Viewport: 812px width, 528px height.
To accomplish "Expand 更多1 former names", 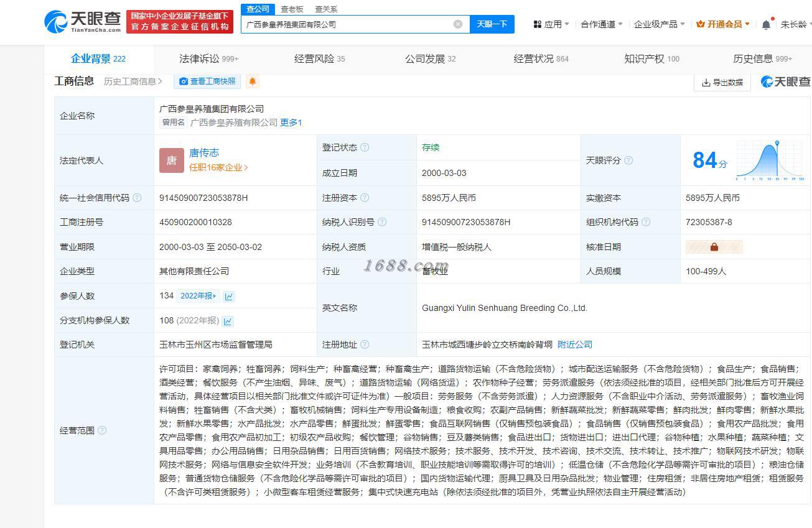I will (291, 123).
